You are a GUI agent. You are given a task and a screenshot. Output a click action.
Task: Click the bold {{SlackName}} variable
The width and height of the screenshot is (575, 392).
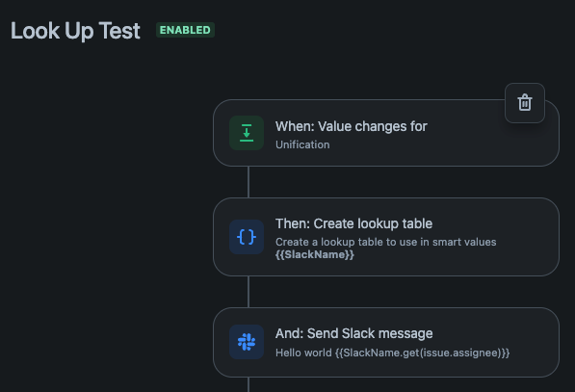tap(315, 254)
